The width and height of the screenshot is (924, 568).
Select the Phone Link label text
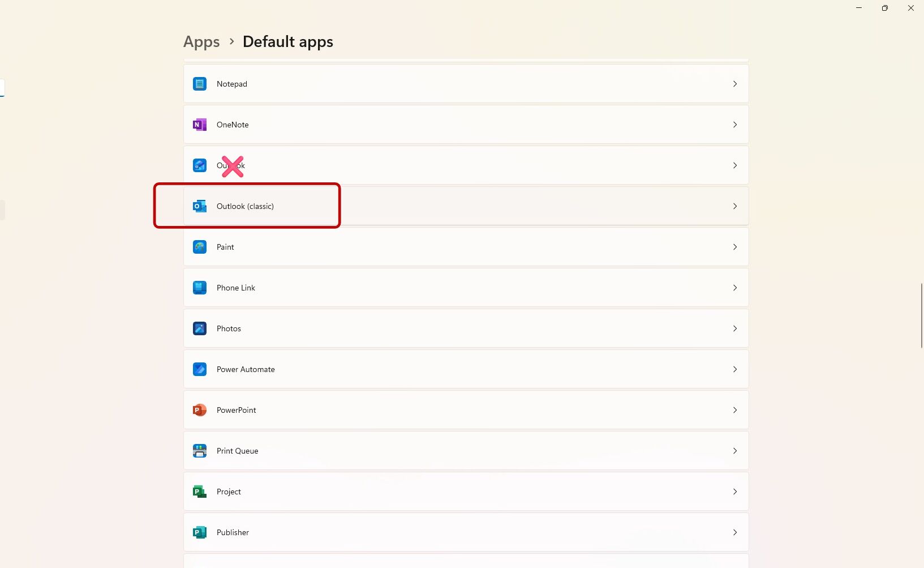(236, 288)
